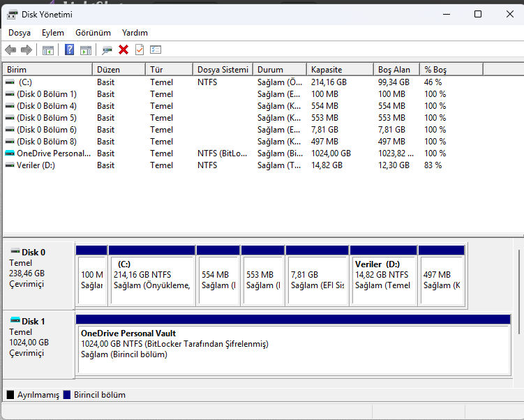Screen dimensions: 524x420
Task: Minimize the Disk Yönetimi window
Action: (447, 14)
